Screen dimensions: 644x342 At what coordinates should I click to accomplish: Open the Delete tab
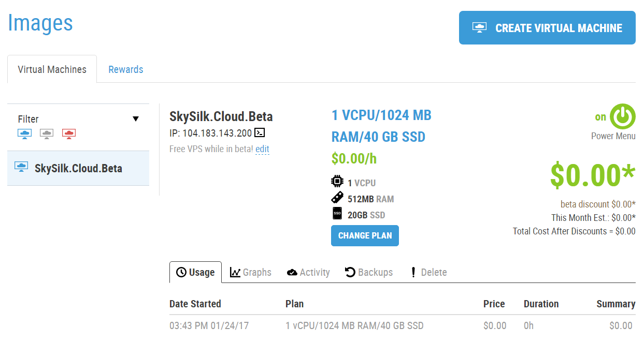pos(428,272)
